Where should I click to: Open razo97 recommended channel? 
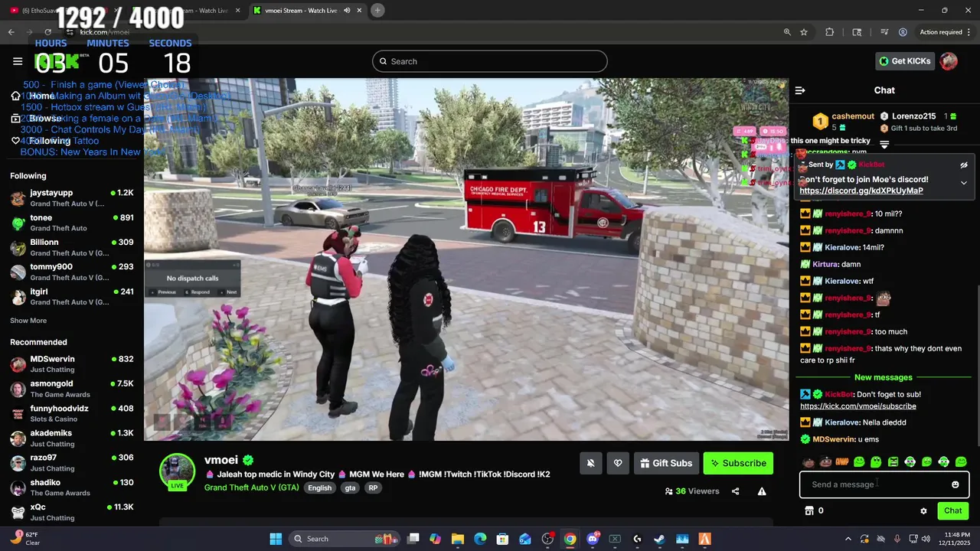coord(72,463)
